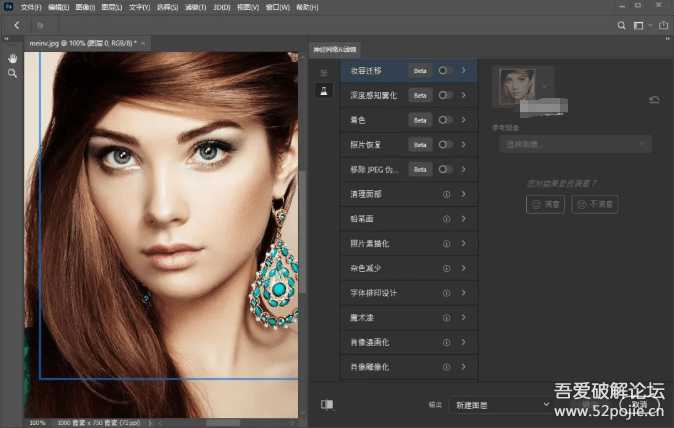Click the 取消 cancel button
The width and height of the screenshot is (674, 428).
coord(639,404)
